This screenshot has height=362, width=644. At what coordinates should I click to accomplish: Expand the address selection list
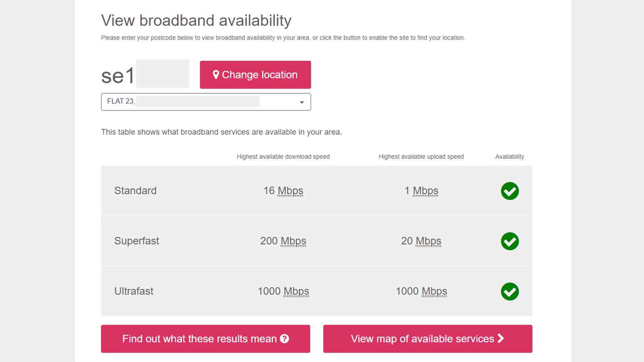pyautogui.click(x=205, y=102)
